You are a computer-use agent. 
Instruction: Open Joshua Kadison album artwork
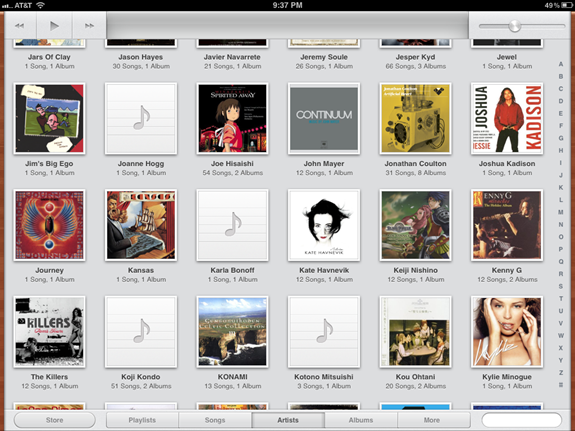pyautogui.click(x=507, y=118)
